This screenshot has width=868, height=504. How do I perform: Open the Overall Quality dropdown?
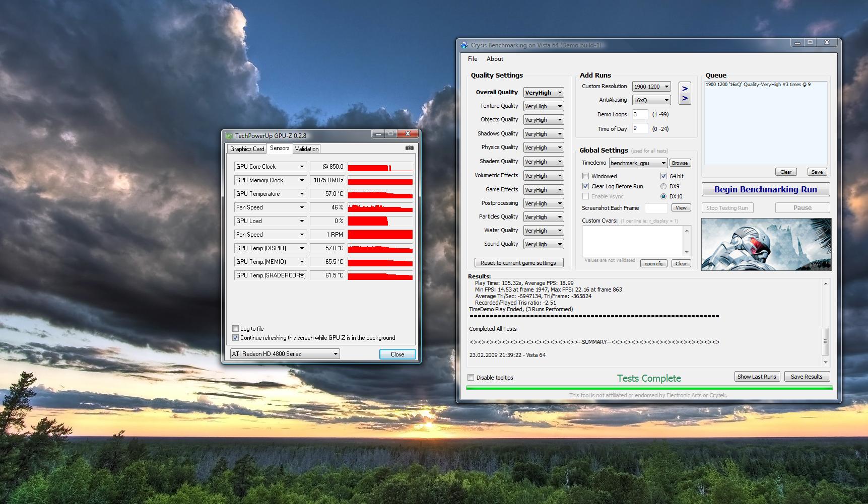coord(544,93)
